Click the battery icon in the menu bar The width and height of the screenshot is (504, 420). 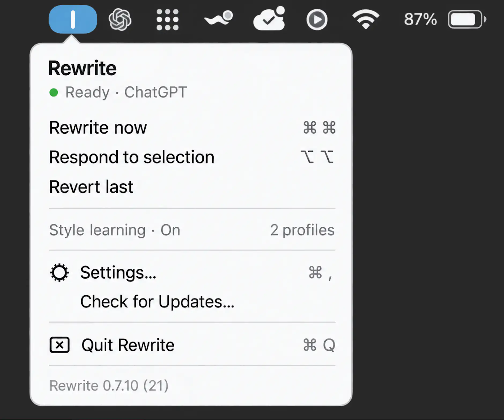point(467,19)
